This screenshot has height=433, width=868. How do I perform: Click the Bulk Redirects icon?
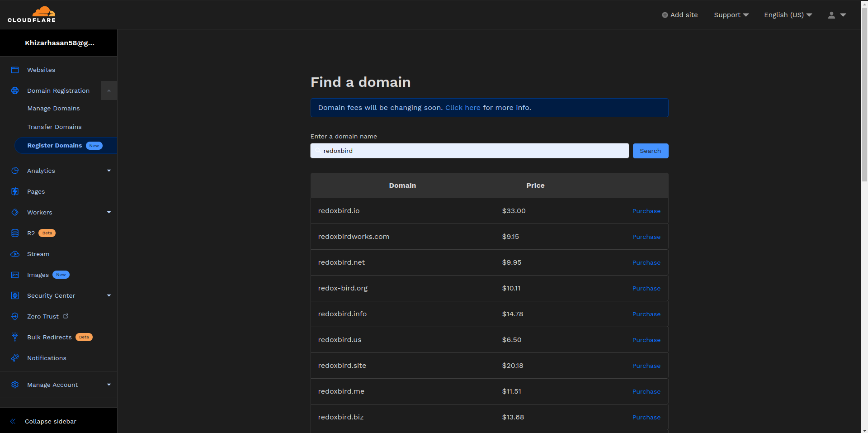(15, 337)
